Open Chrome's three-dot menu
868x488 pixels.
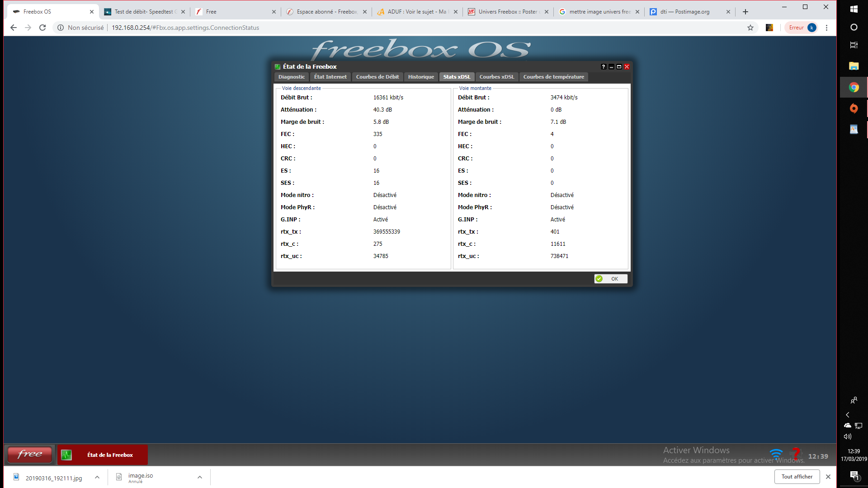tap(826, 28)
